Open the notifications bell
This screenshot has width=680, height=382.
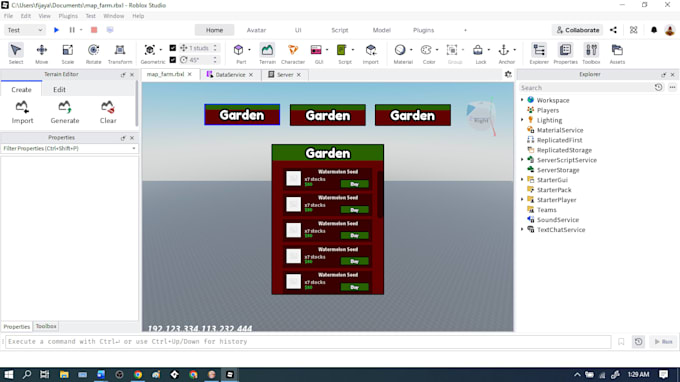(x=654, y=30)
